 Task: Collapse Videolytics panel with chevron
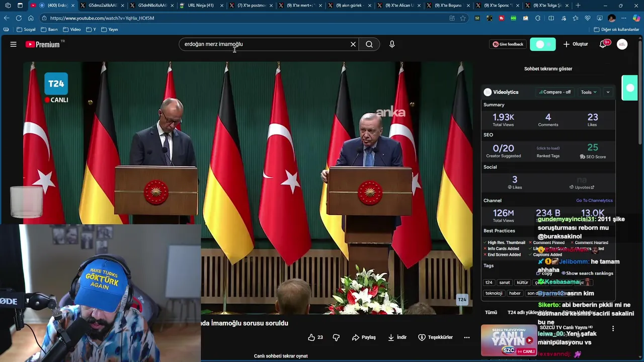[608, 92]
